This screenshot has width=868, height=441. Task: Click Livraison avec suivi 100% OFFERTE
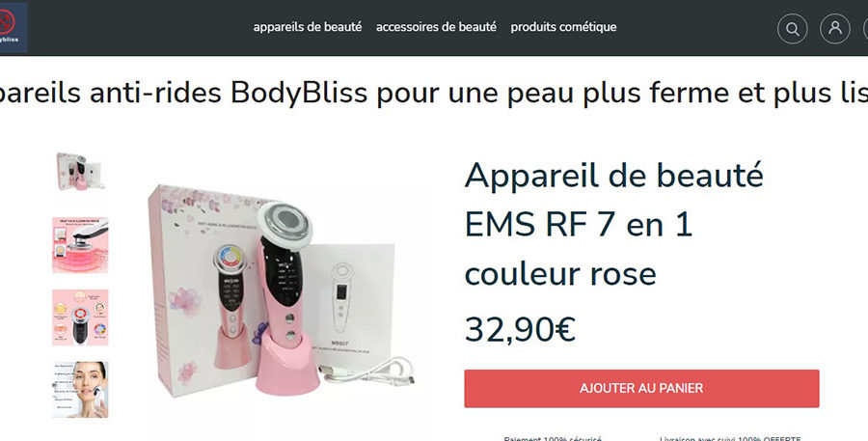[730, 438]
